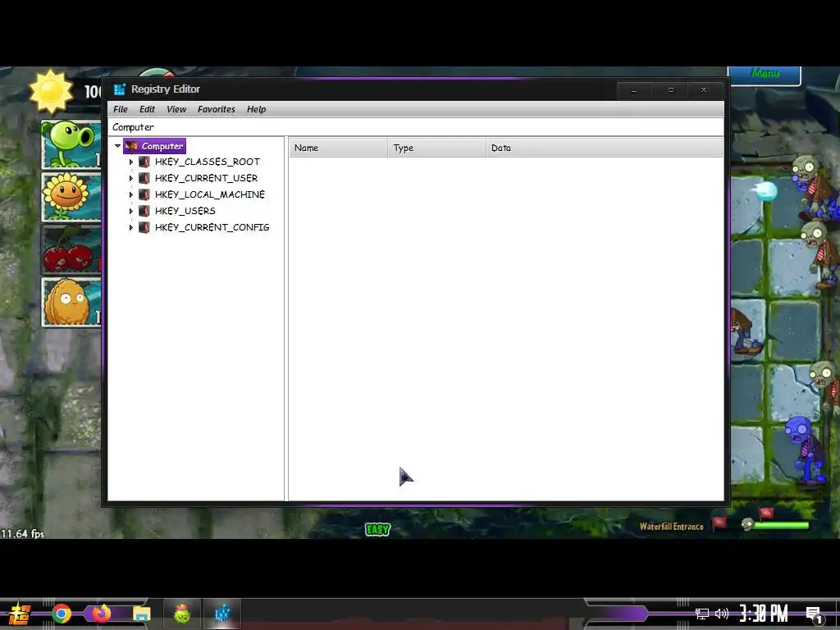Viewport: 840px width, 630px height.
Task: Click the HKEY_LOCAL_MACHINE folder icon
Action: [144, 194]
